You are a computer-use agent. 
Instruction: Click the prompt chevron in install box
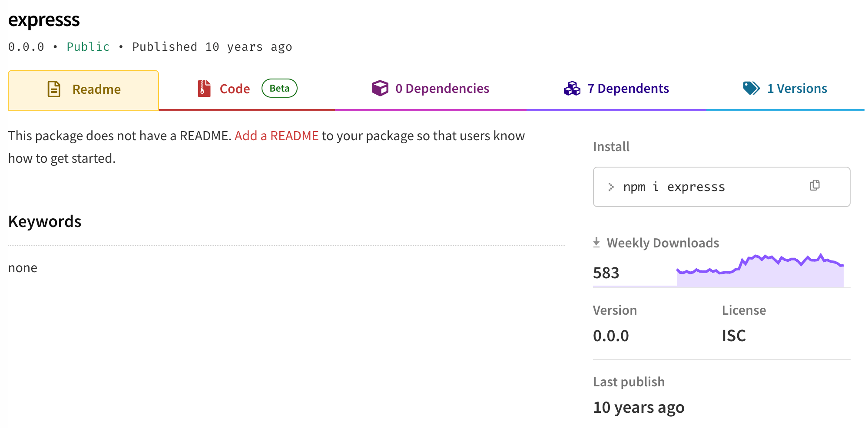pos(611,187)
